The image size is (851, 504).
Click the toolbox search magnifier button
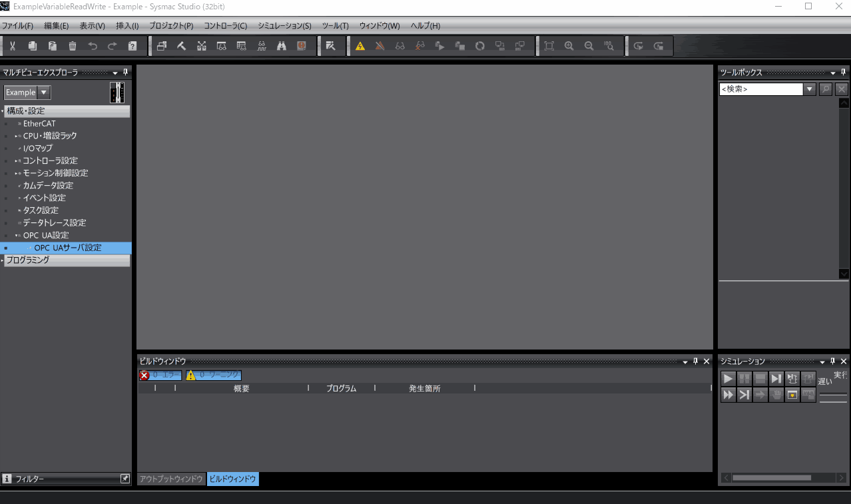(826, 89)
